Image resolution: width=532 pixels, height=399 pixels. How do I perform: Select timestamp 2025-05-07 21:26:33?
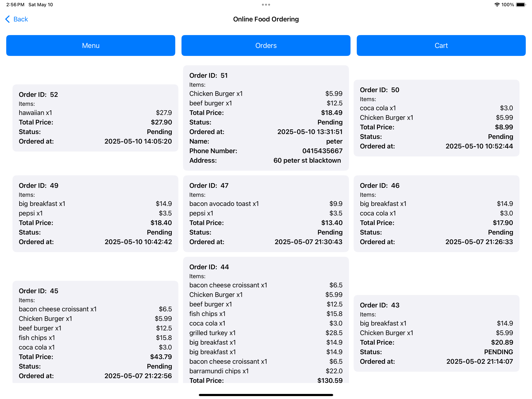[479, 242]
